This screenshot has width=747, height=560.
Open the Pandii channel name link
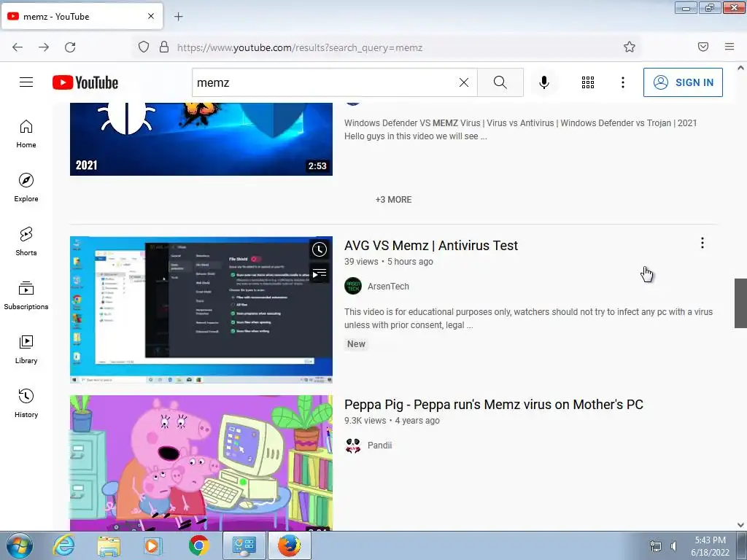click(x=379, y=446)
